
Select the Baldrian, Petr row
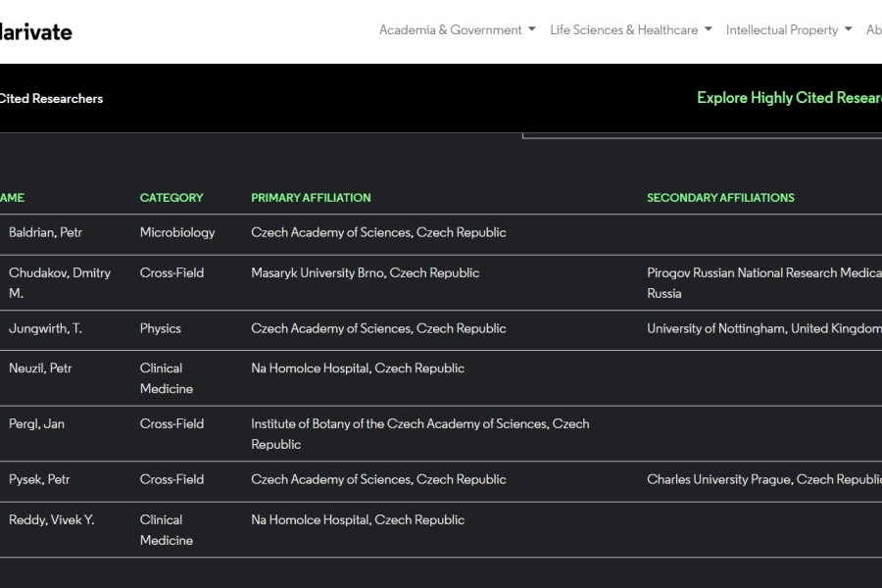[45, 233]
